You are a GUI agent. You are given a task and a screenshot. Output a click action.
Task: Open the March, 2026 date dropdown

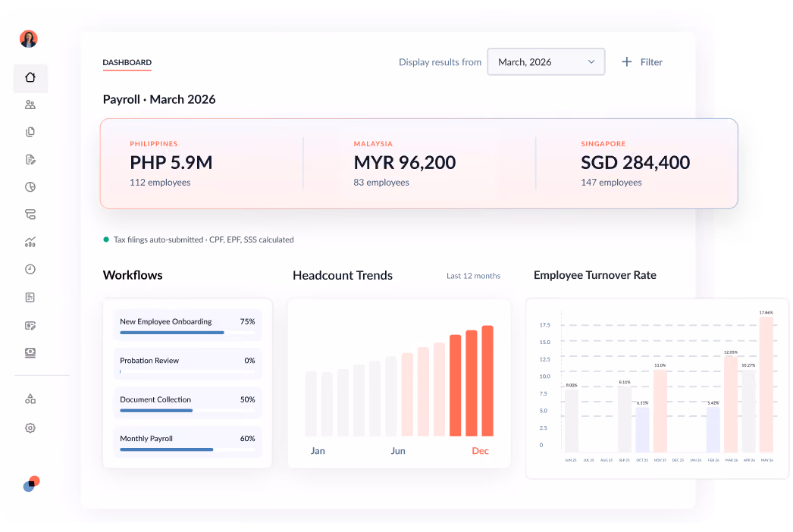tap(546, 61)
